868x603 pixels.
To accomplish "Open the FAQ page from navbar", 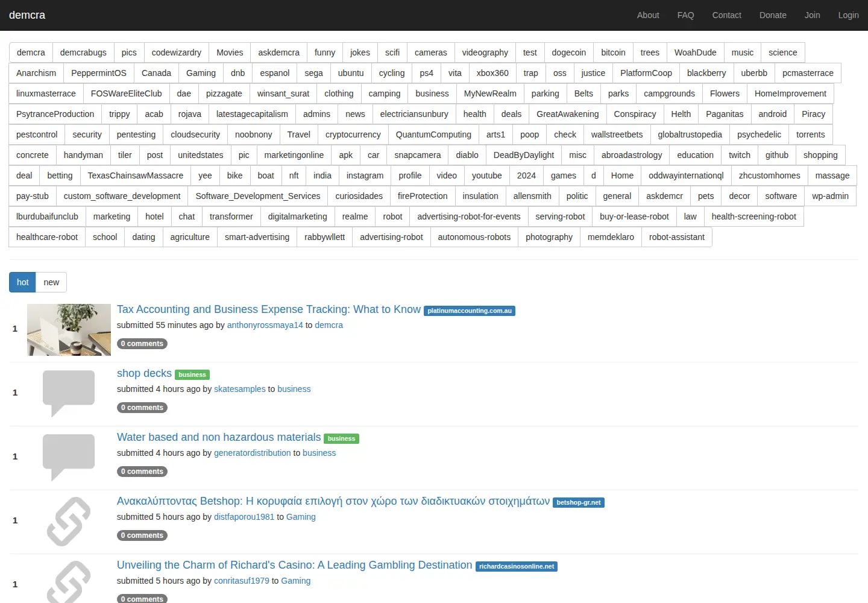I will coord(685,15).
